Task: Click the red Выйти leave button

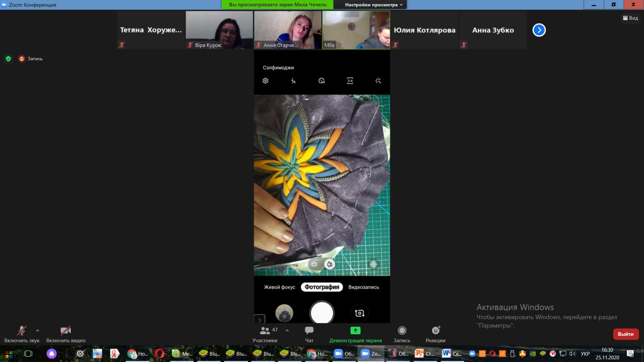Action: (626, 334)
